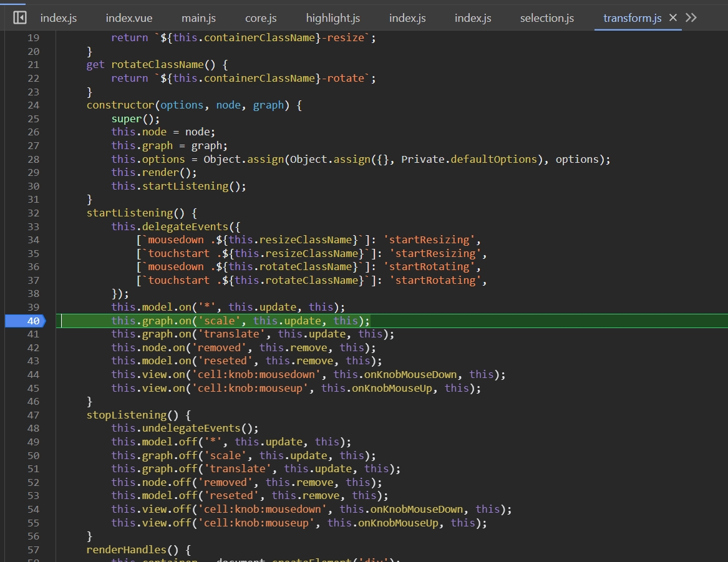Click stopListening() method definition on line 47
Viewport: 728px width, 562px height.
click(x=132, y=415)
